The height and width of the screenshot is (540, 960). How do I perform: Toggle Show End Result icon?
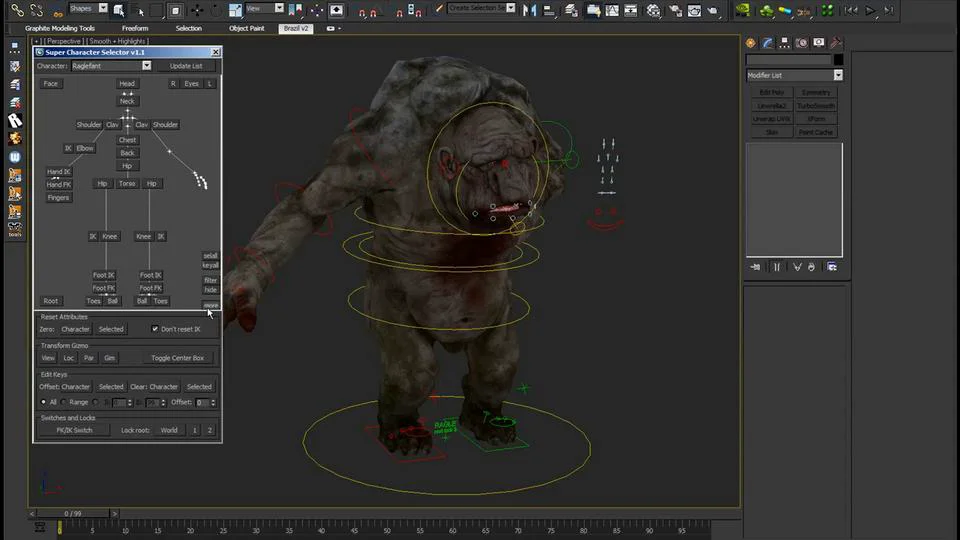click(776, 267)
